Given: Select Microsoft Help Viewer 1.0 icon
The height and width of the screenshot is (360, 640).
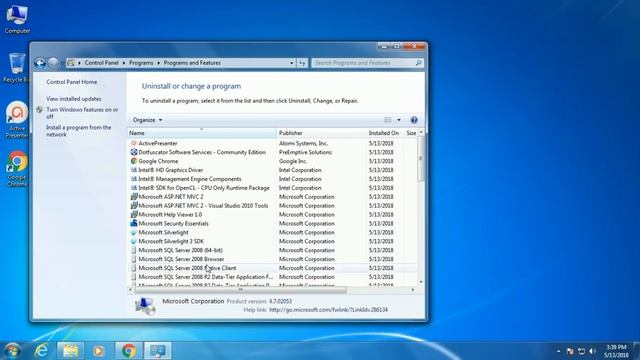Looking at the screenshot, I should [x=133, y=215].
